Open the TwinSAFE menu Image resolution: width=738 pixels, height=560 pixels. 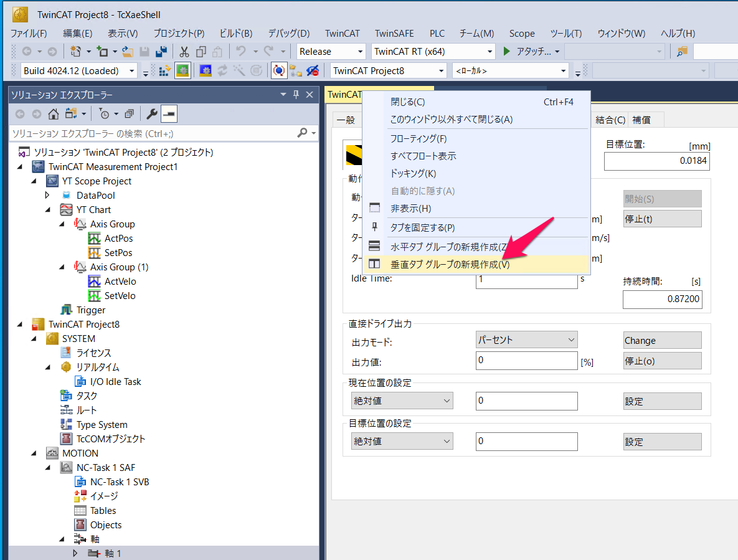tap(394, 34)
